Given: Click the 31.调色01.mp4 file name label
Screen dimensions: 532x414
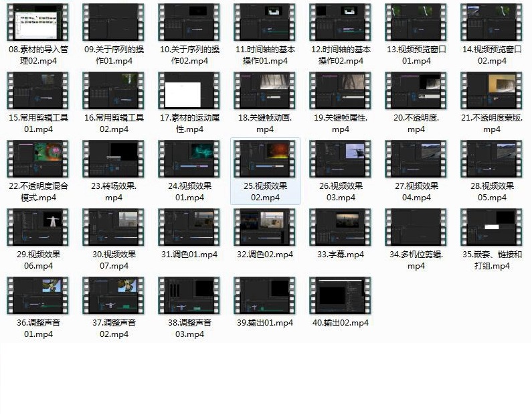Looking at the screenshot, I should tap(189, 255).
